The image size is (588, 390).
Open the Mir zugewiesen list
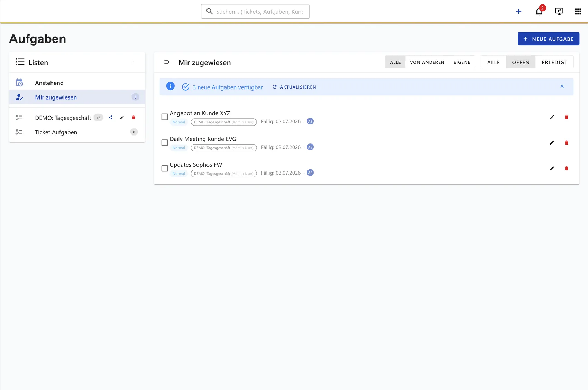tap(77, 97)
